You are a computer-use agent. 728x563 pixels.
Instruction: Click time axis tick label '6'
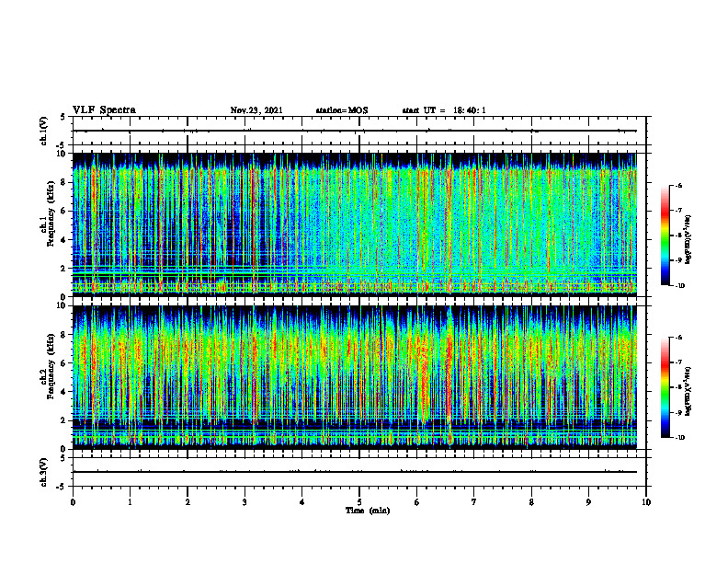coord(417,502)
